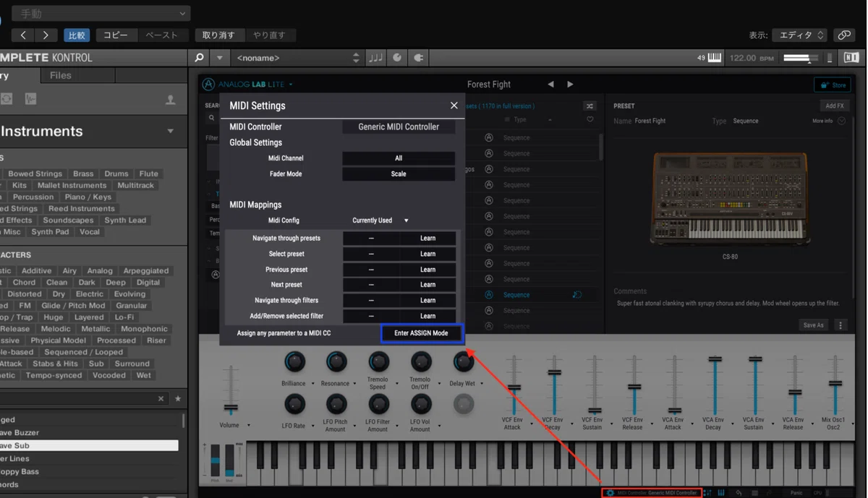Clear the browser search field with the X
This screenshot has height=498, width=868.
(161, 399)
